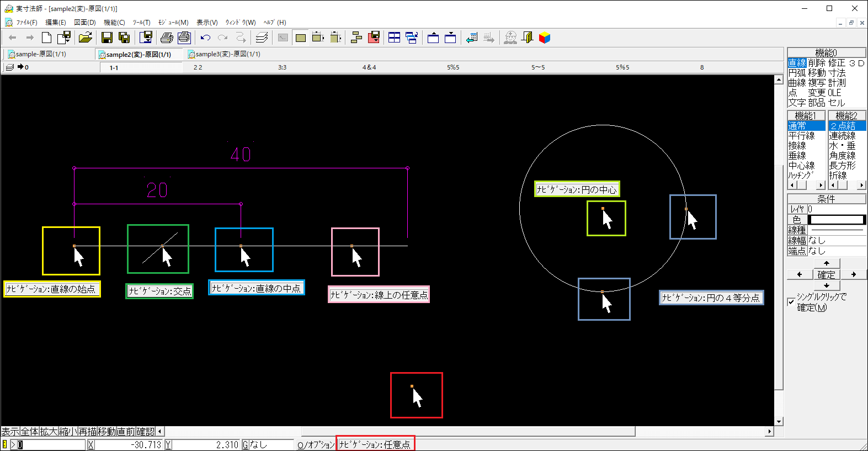Viewport: 868px width, 451px height.
Task: Click the 全体 view button
Action: click(29, 431)
